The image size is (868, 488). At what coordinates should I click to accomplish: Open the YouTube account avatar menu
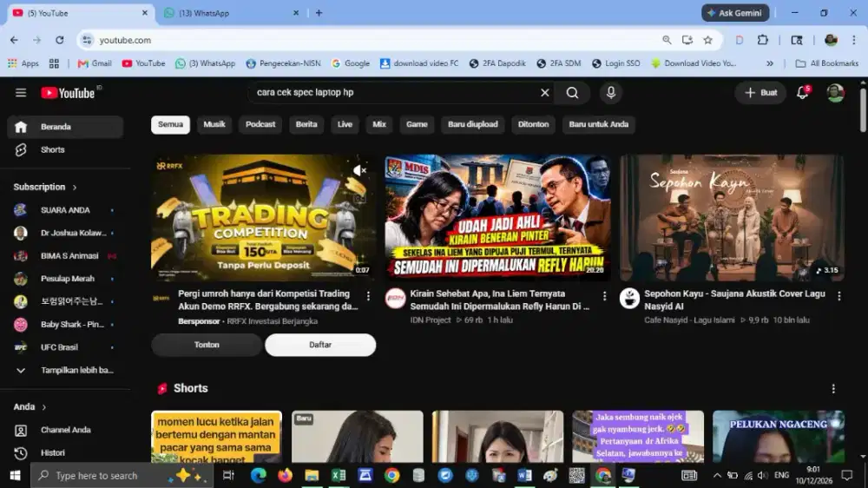pyautogui.click(x=835, y=93)
